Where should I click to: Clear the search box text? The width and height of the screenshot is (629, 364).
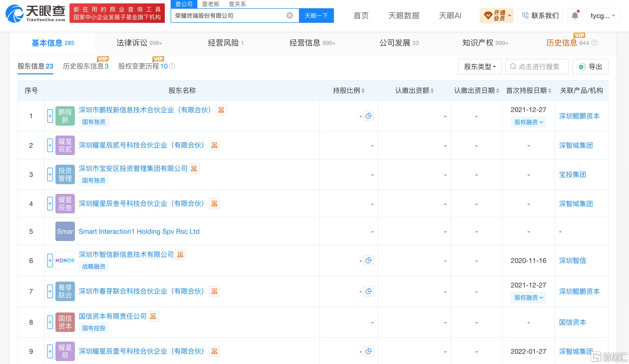[x=289, y=16]
